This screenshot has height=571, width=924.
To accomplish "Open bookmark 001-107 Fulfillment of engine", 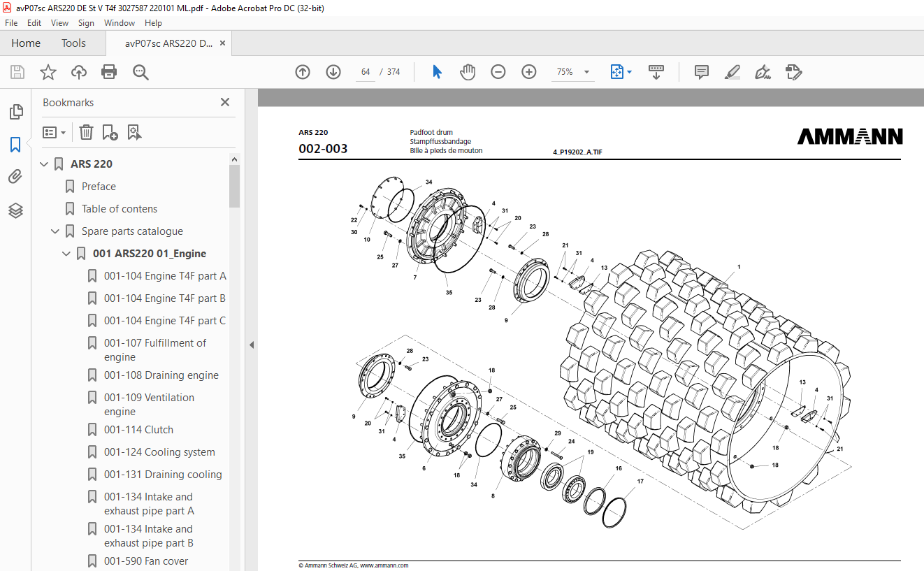I will tap(155, 350).
